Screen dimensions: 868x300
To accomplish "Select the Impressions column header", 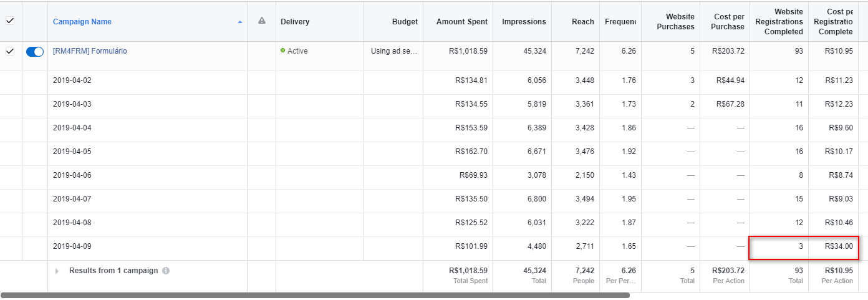I will pos(523,22).
